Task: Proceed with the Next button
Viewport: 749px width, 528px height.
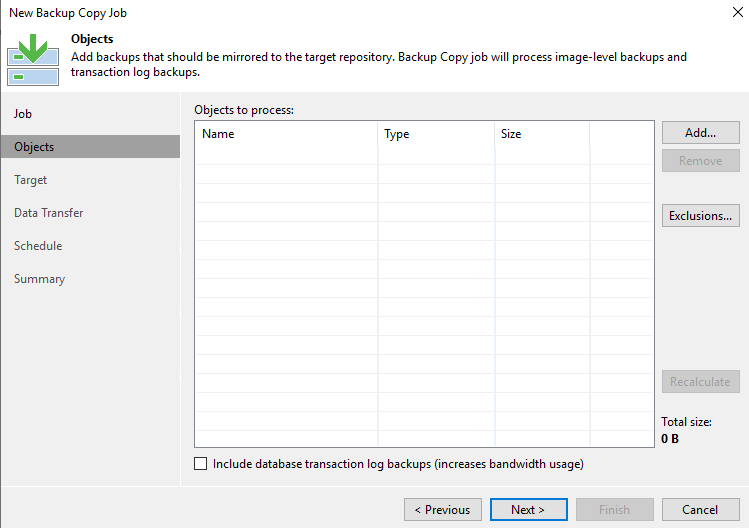Action: point(529,509)
